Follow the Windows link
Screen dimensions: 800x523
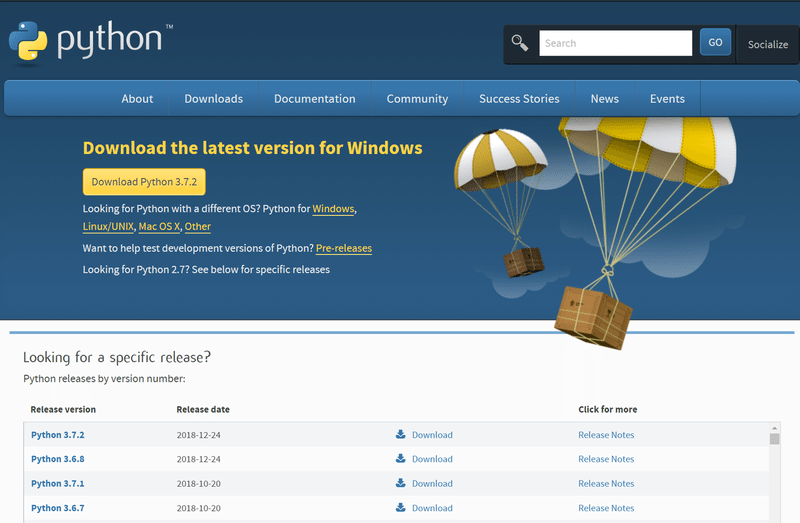333,209
